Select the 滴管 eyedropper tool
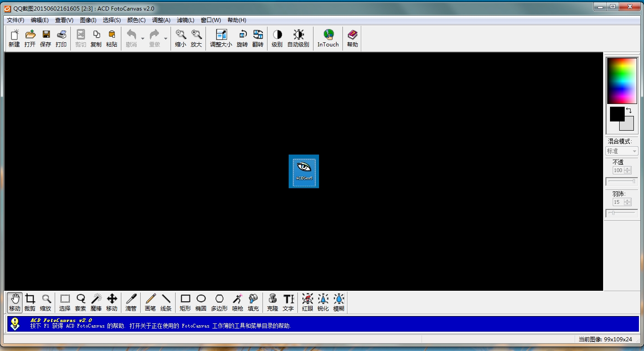Image resolution: width=644 pixels, height=351 pixels. (131, 303)
